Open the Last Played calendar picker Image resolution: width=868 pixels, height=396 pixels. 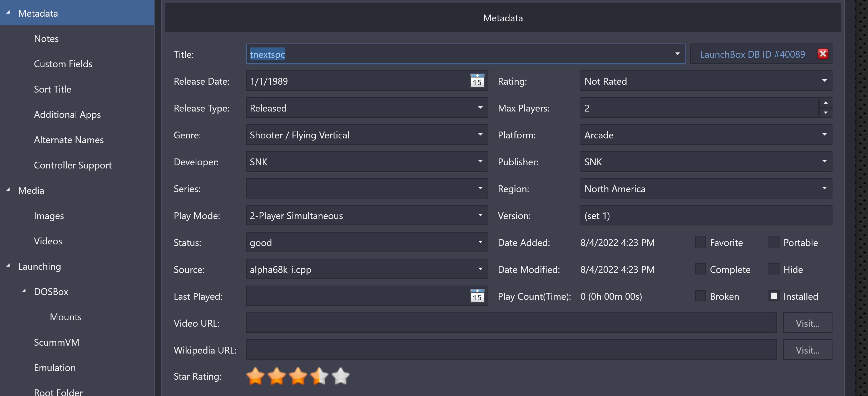tap(477, 296)
